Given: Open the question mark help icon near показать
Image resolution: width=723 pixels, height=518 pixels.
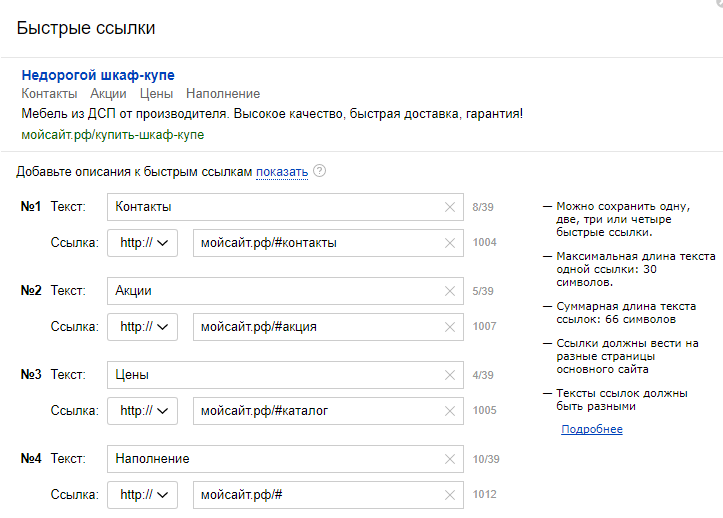Looking at the screenshot, I should (x=319, y=171).
